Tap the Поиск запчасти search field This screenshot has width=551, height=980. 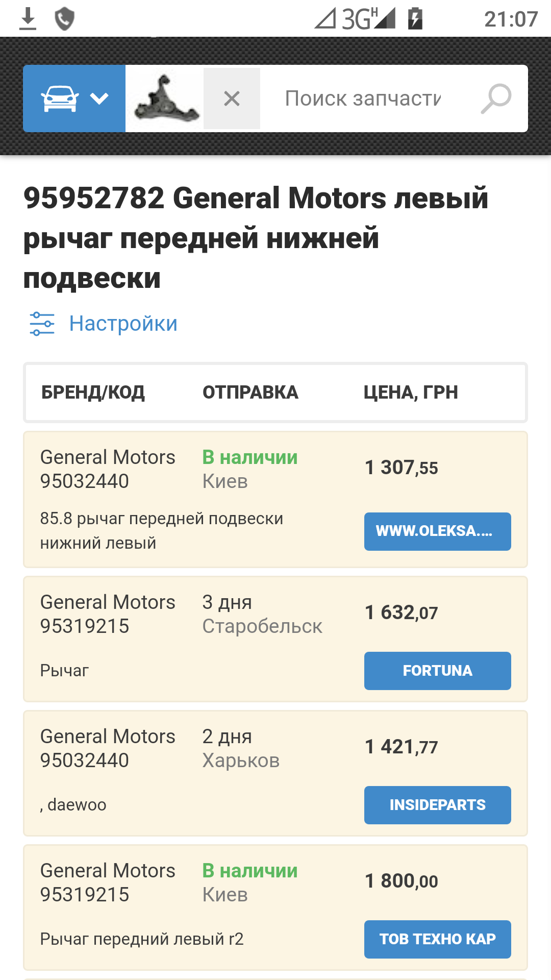[363, 98]
